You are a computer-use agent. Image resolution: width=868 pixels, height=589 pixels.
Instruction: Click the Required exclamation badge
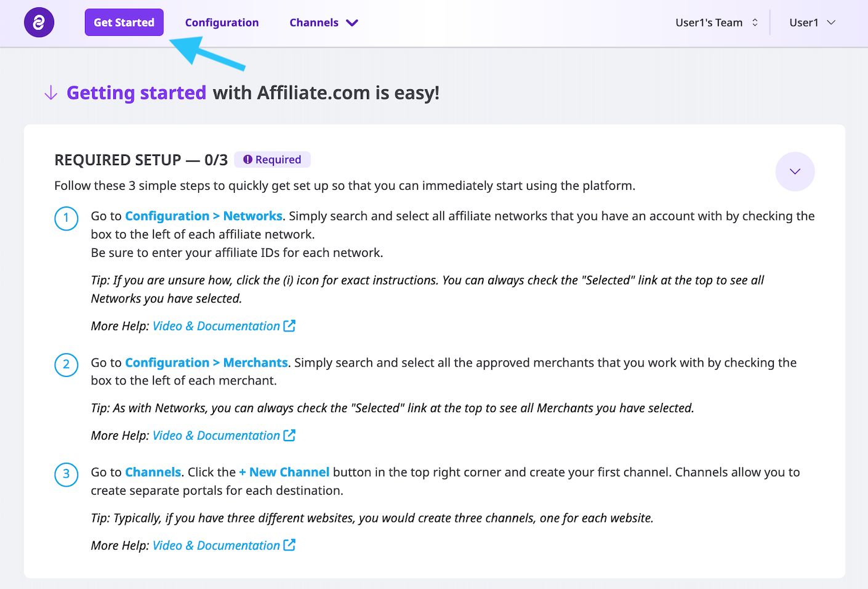(272, 160)
